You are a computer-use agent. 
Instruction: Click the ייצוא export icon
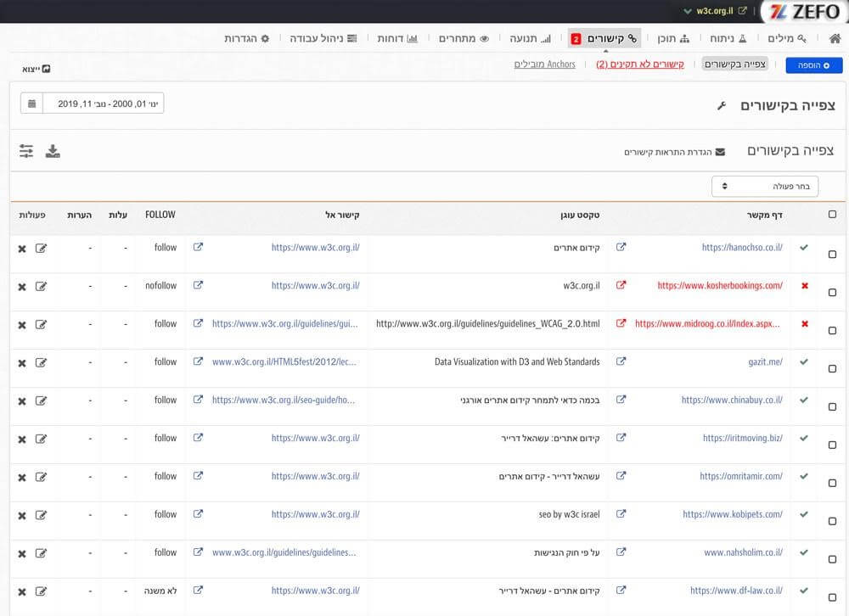pyautogui.click(x=37, y=69)
